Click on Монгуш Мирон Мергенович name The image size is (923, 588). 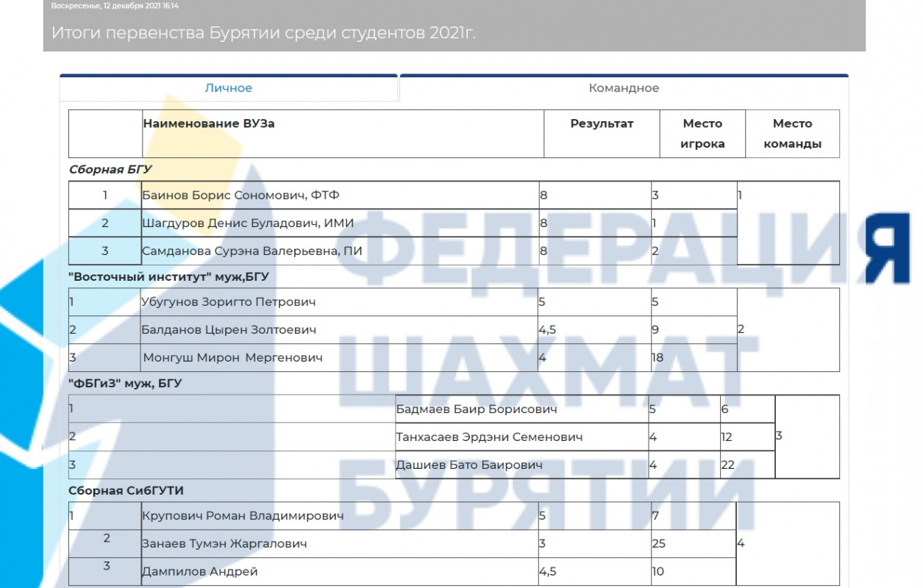[x=232, y=358]
